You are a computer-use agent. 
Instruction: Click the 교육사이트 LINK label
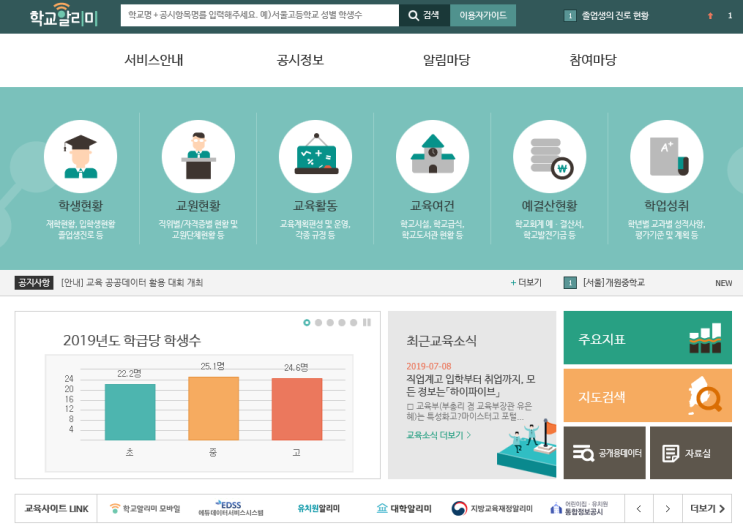56,508
